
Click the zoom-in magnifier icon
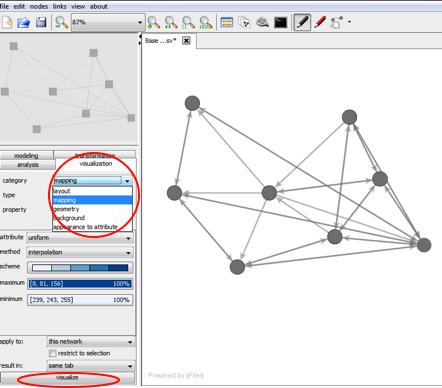[x=154, y=23]
